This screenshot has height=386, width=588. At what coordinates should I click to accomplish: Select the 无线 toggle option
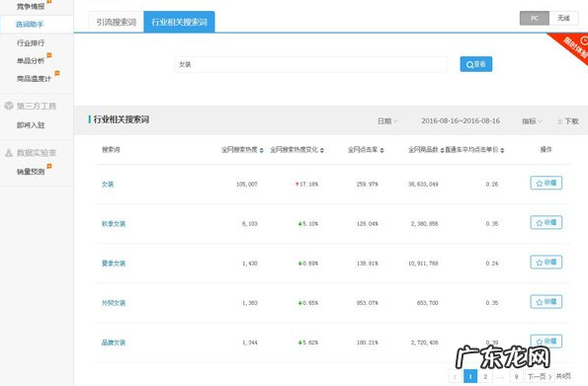pyautogui.click(x=563, y=18)
